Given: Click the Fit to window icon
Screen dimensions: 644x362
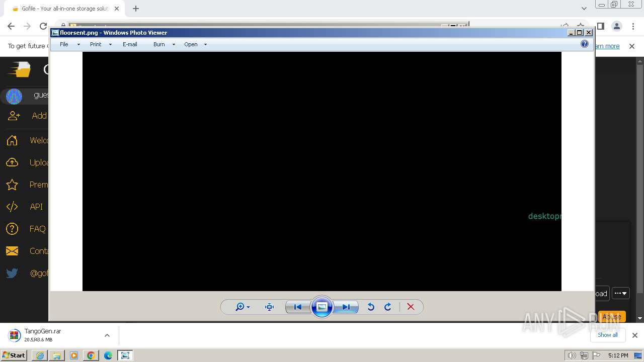Looking at the screenshot, I should click(x=270, y=307).
